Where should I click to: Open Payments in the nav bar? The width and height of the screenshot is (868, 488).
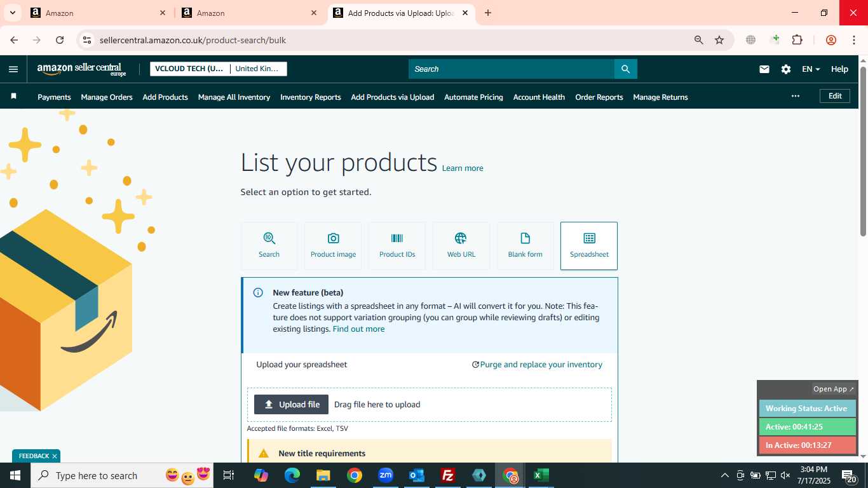54,97
